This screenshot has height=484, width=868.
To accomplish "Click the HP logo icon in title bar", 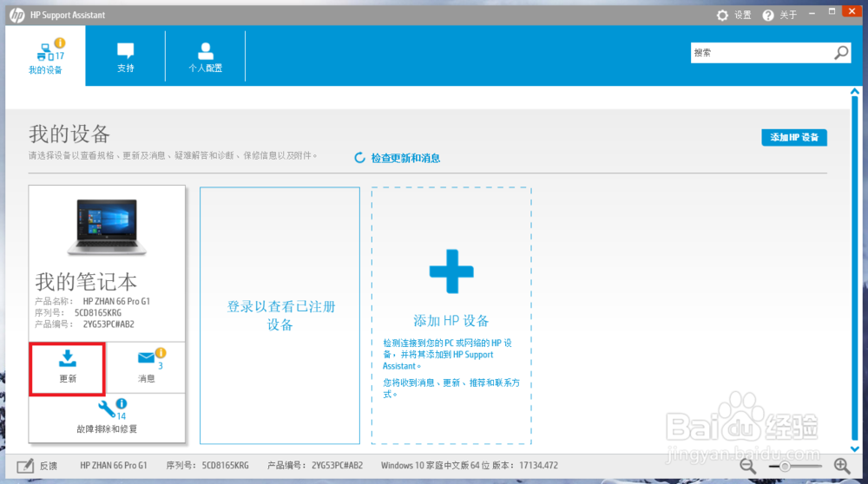I will (x=16, y=15).
